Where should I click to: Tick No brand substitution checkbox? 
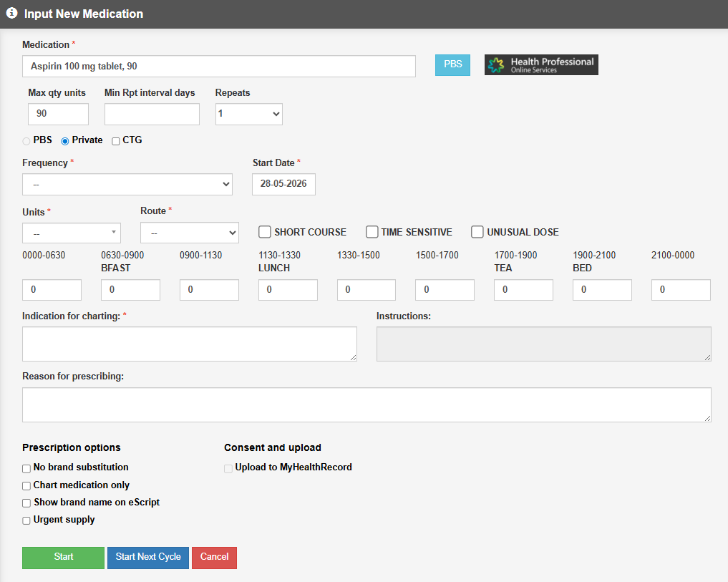tap(26, 469)
